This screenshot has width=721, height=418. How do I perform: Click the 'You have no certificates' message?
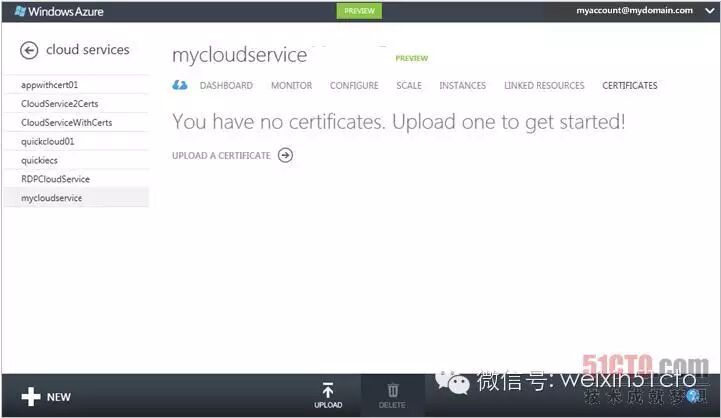pyautogui.click(x=399, y=122)
